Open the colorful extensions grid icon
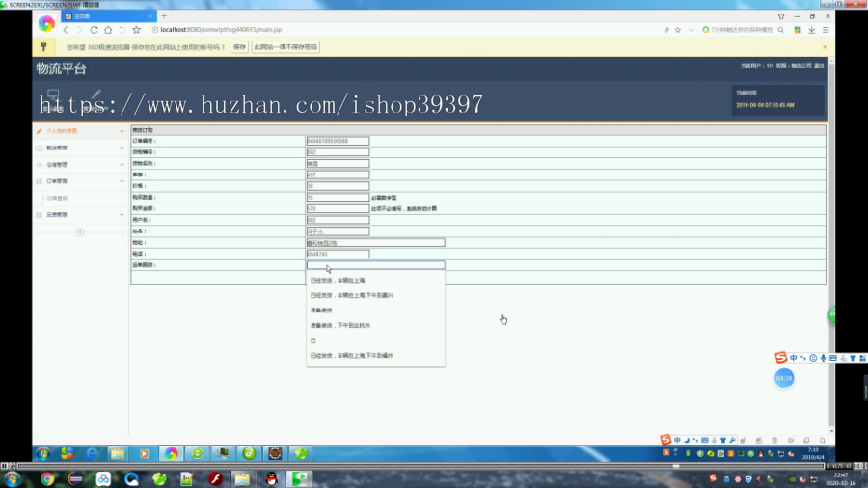Screen dimensions: 868x488 click(x=798, y=30)
